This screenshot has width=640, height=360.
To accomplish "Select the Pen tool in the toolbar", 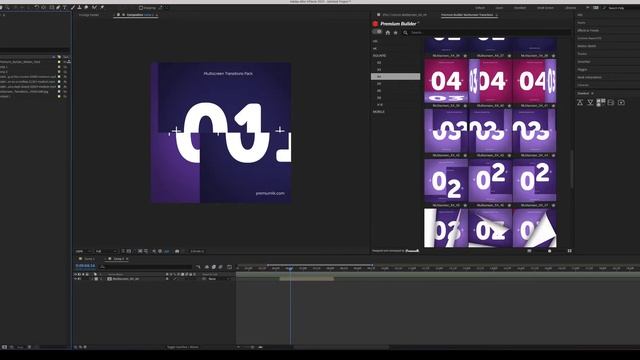I will coord(58,8).
